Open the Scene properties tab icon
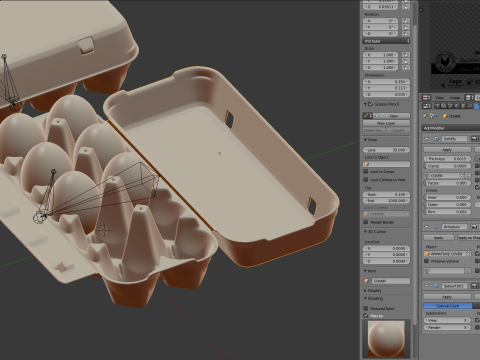The height and width of the screenshot is (360, 480). 450,106
